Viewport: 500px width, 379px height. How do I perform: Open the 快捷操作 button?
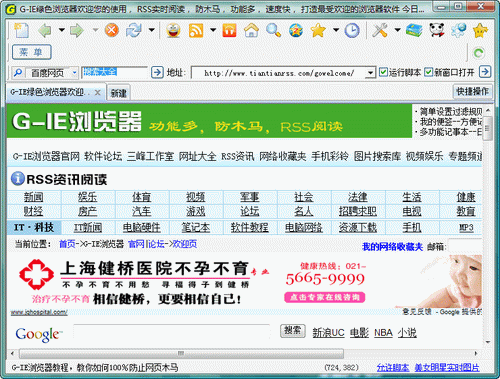472,91
